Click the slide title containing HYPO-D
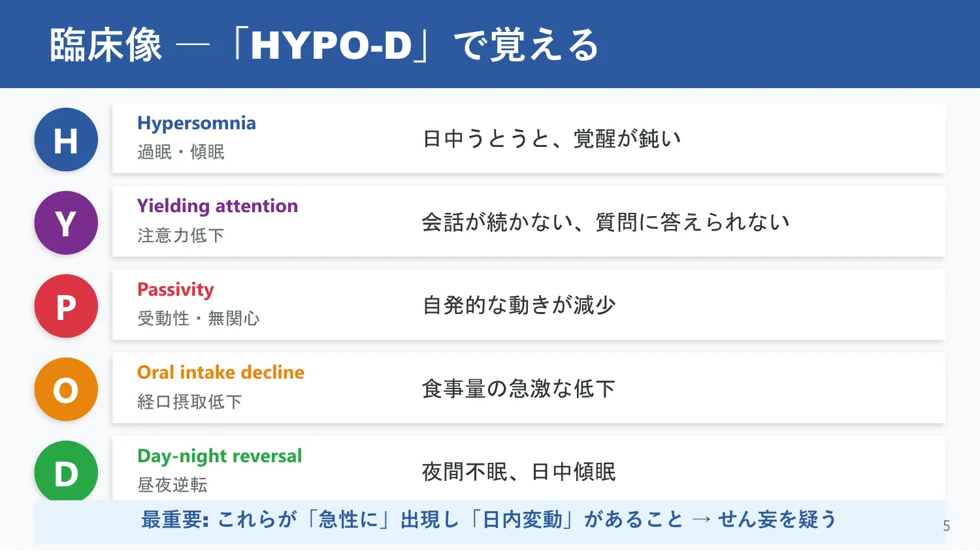The image size is (980, 551). point(324,45)
